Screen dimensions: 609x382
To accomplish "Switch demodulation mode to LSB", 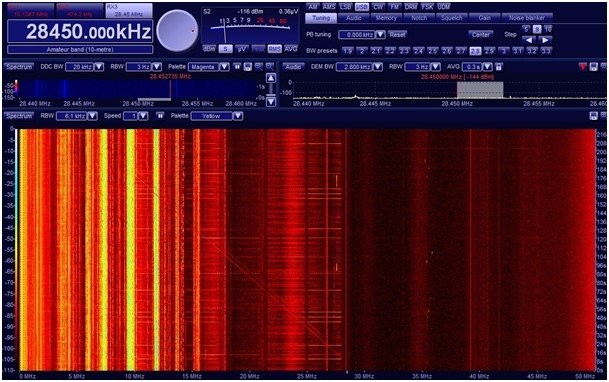I will pyautogui.click(x=345, y=7).
